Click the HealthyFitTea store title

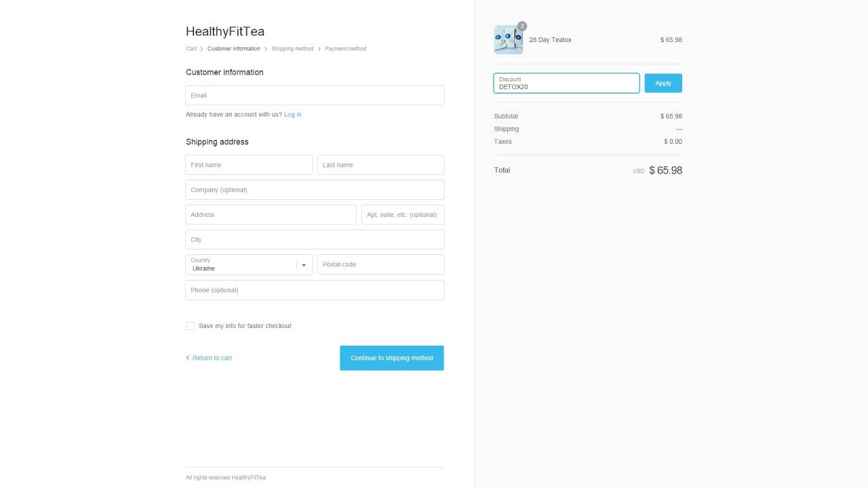(225, 31)
